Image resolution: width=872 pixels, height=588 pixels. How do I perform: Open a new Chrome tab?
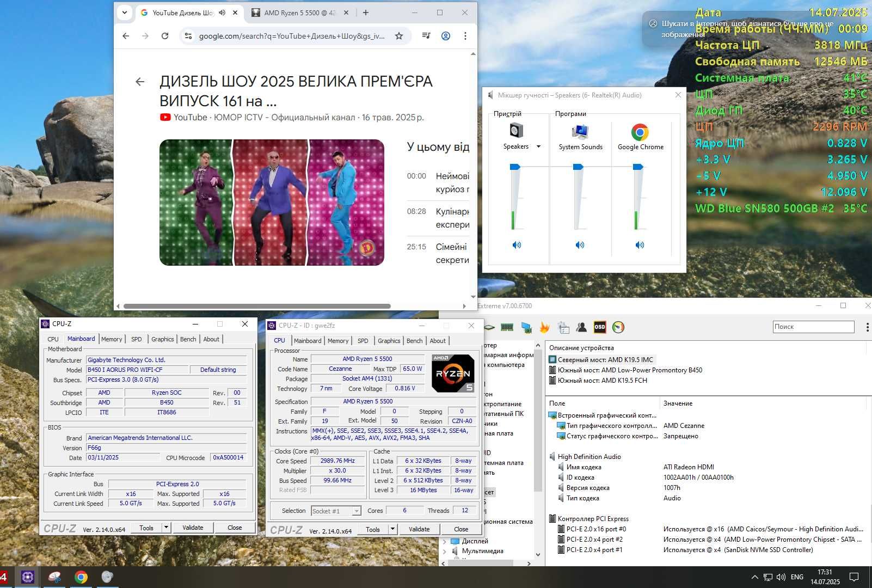coord(365,13)
